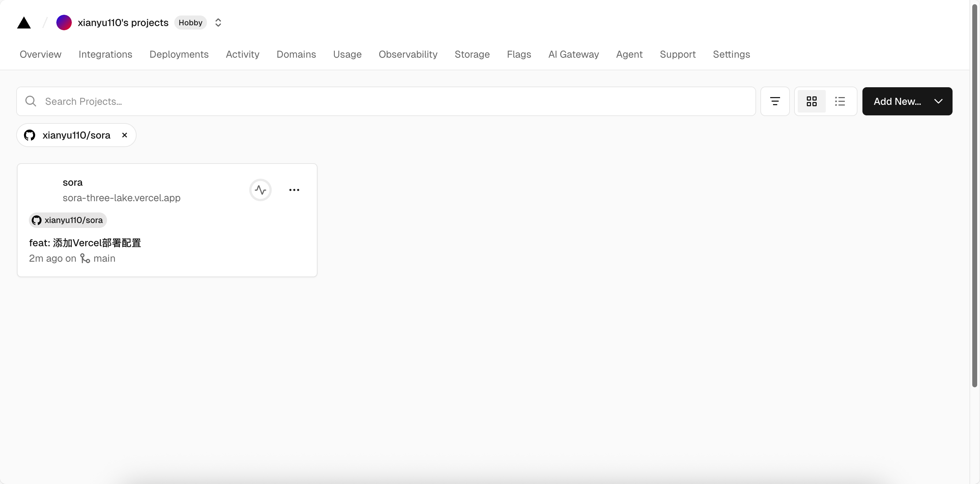This screenshot has height=484, width=980.
Task: Click the Vercel triangle logo
Action: click(x=24, y=23)
